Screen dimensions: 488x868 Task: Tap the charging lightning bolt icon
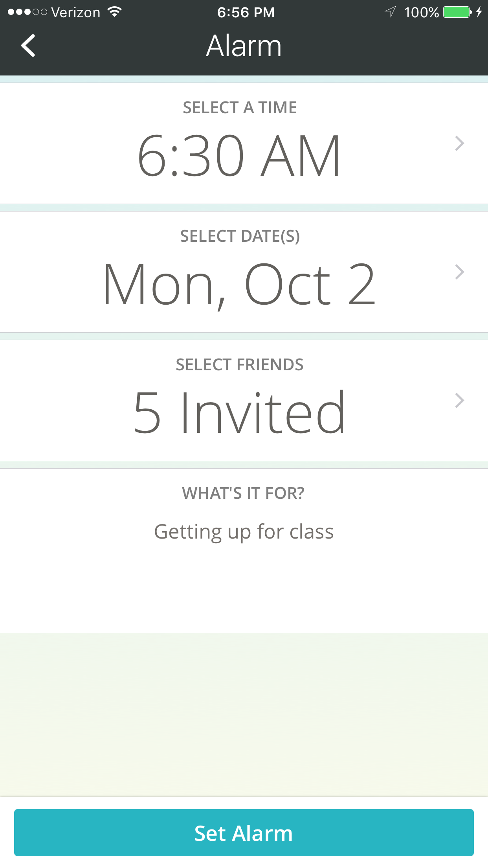pos(479,12)
